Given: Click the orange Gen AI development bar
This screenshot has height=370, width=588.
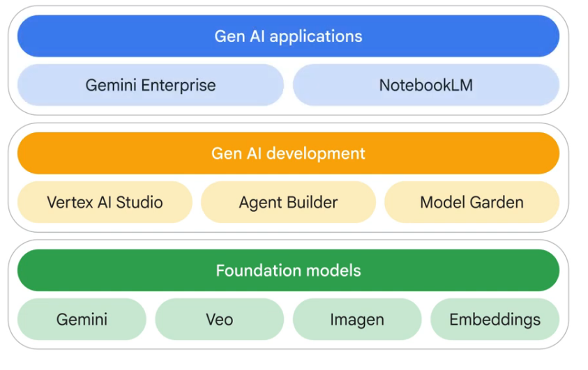Looking at the screenshot, I should 288,153.
